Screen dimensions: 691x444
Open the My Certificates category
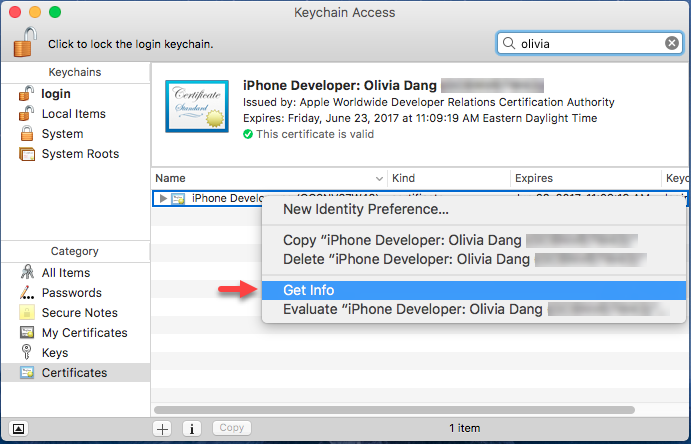pyautogui.click(x=84, y=333)
